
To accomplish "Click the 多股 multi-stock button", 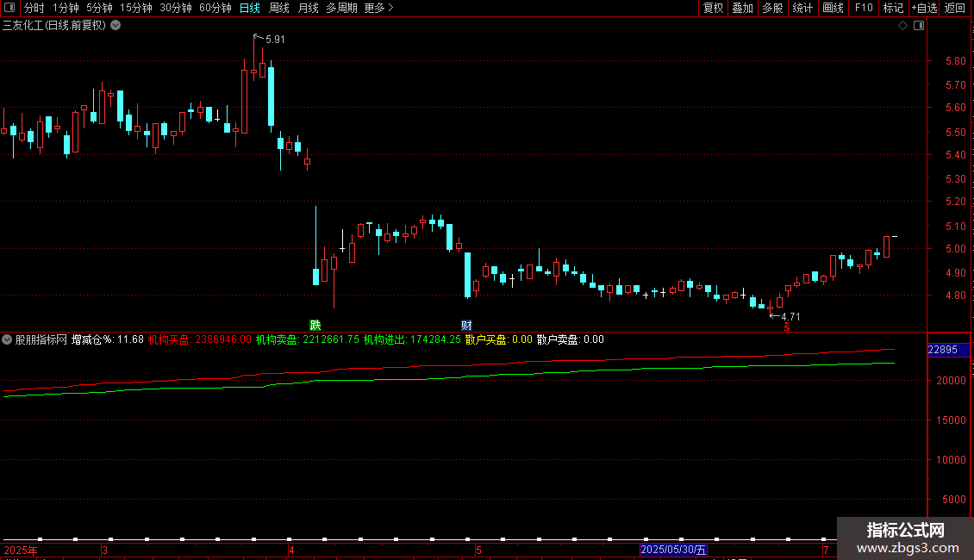I will (772, 8).
